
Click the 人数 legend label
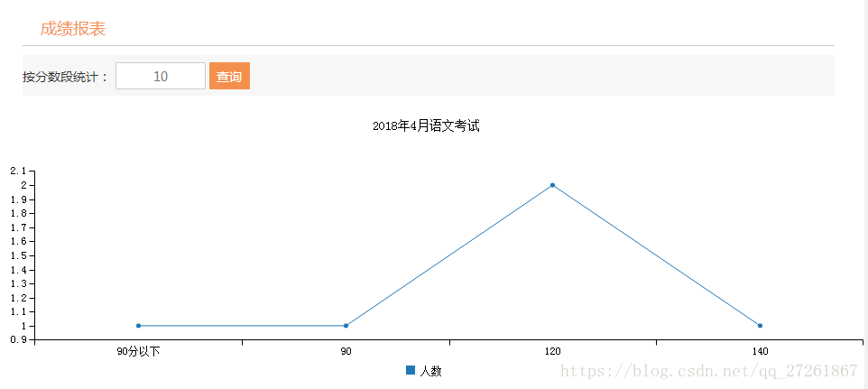(430, 371)
